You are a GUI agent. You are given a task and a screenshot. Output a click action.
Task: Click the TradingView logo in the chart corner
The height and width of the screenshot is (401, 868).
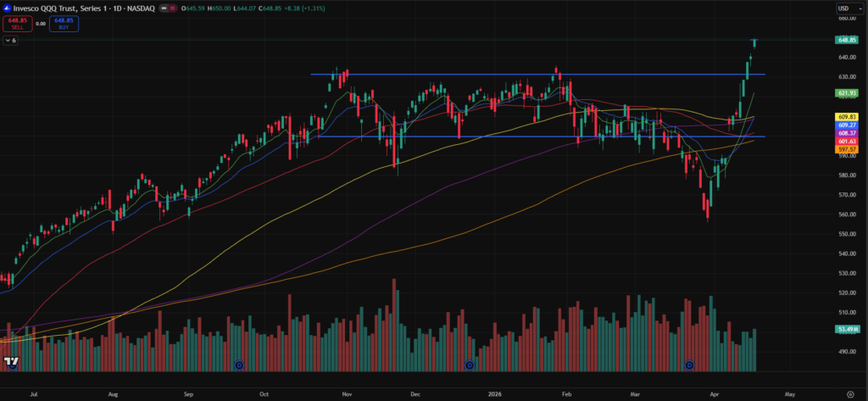12,363
